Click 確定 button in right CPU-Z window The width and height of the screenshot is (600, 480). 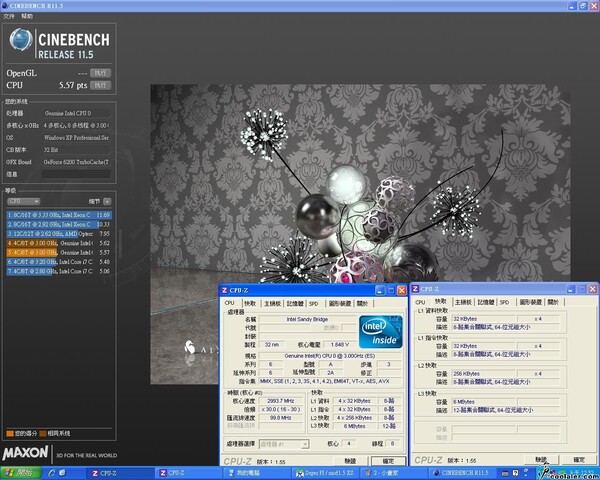579,459
